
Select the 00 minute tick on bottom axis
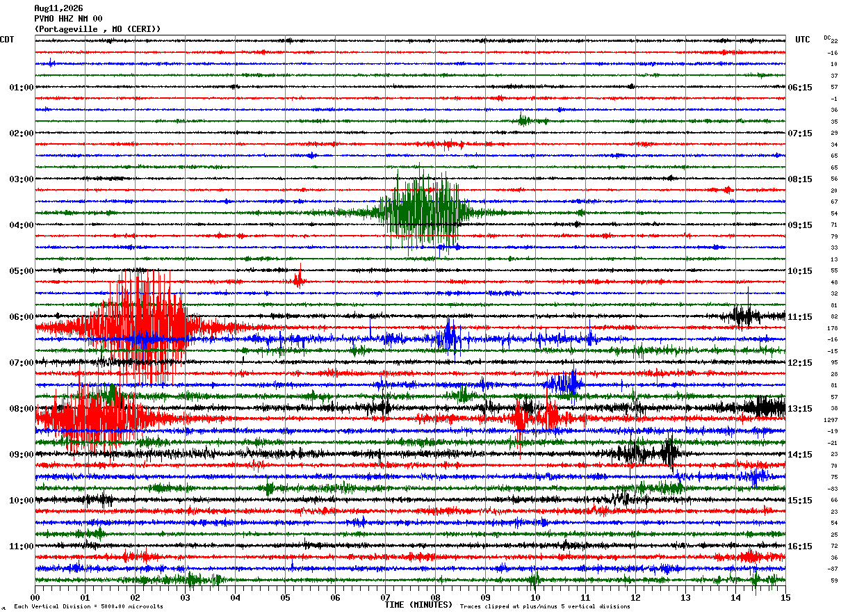tap(35, 597)
